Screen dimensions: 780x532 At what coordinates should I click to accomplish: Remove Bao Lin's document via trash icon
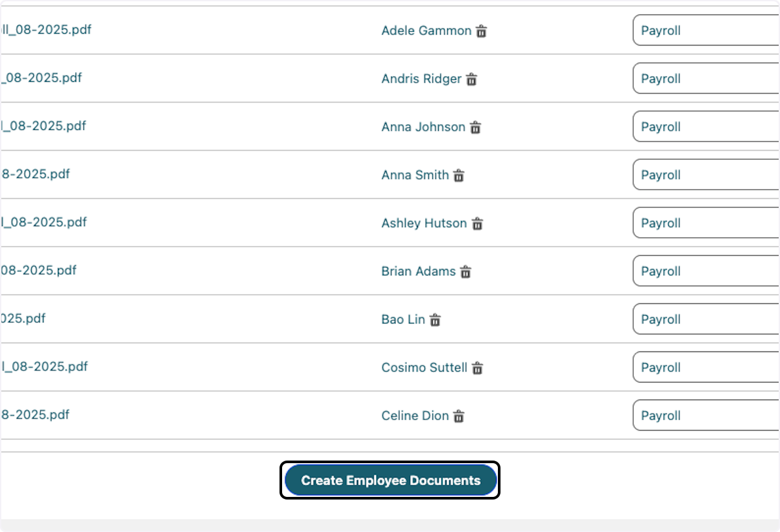pyautogui.click(x=435, y=320)
